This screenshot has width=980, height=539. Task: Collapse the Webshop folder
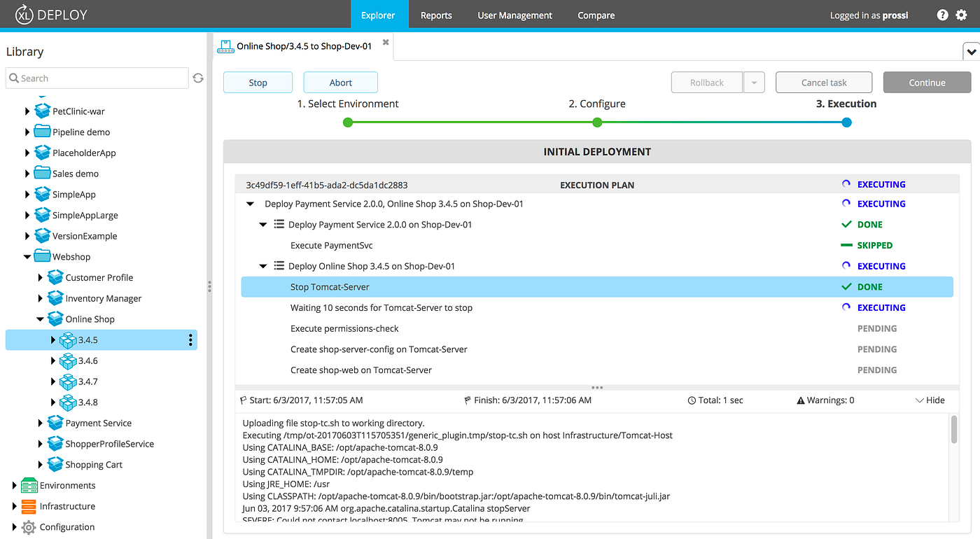[27, 256]
